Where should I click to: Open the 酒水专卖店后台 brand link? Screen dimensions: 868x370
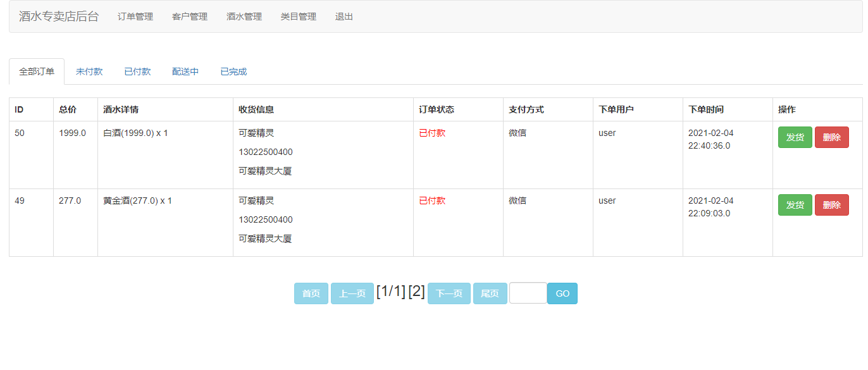click(x=59, y=16)
